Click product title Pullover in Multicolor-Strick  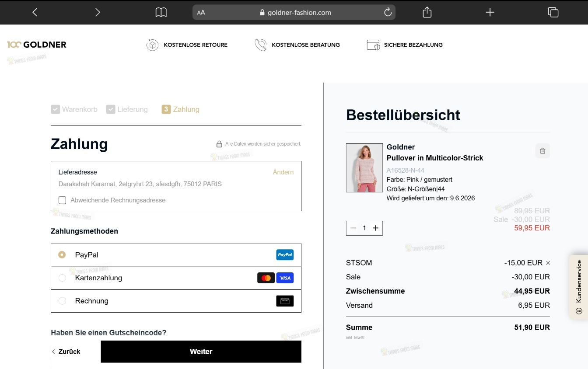pyautogui.click(x=435, y=158)
